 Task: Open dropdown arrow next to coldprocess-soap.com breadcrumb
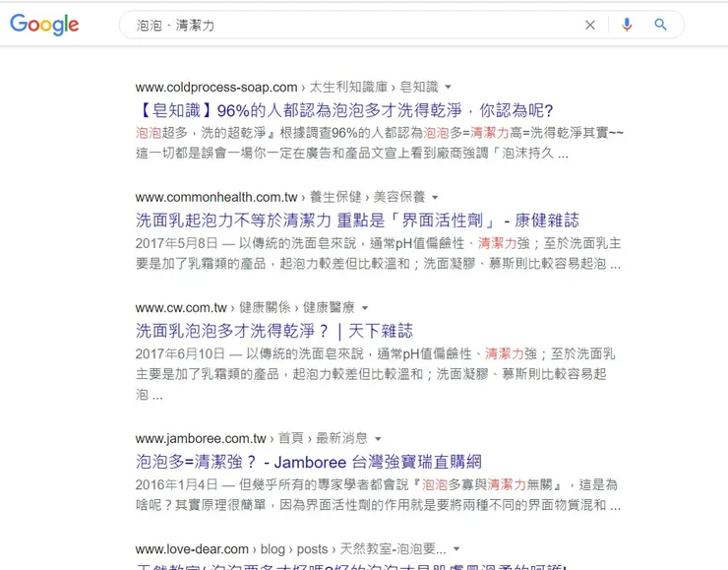click(x=448, y=87)
